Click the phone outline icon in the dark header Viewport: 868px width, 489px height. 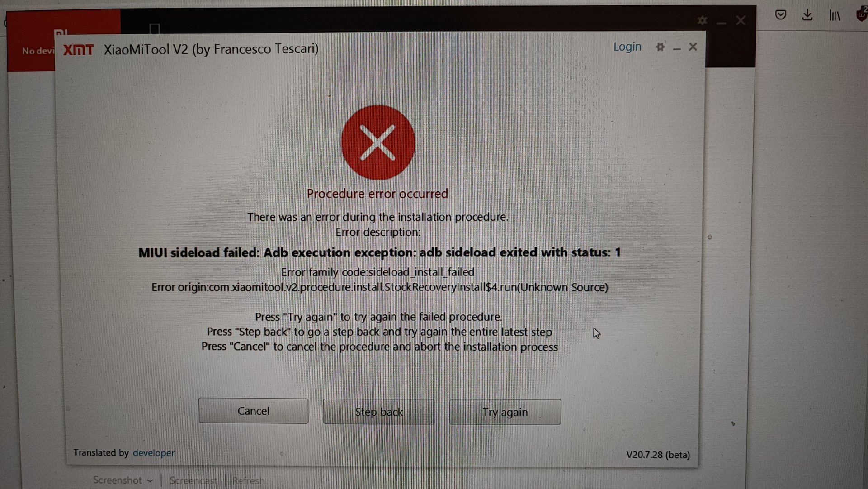[x=155, y=28]
